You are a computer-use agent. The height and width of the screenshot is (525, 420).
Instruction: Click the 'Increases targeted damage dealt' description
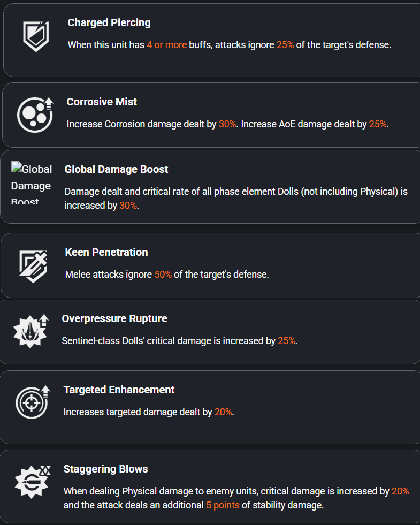point(149,412)
